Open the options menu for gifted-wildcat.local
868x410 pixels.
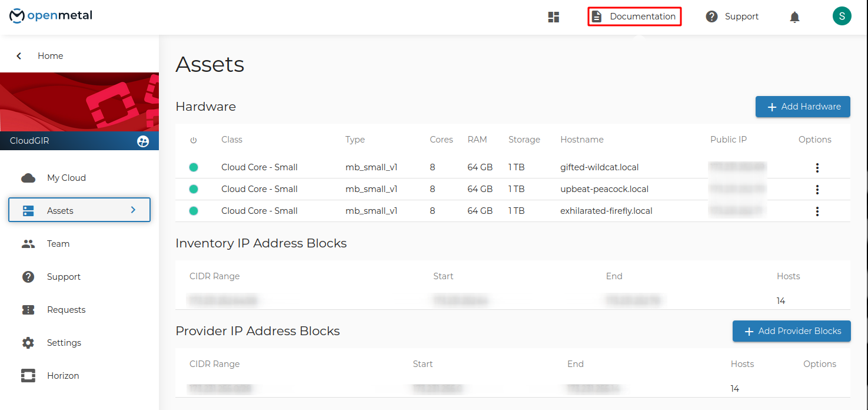[817, 167]
